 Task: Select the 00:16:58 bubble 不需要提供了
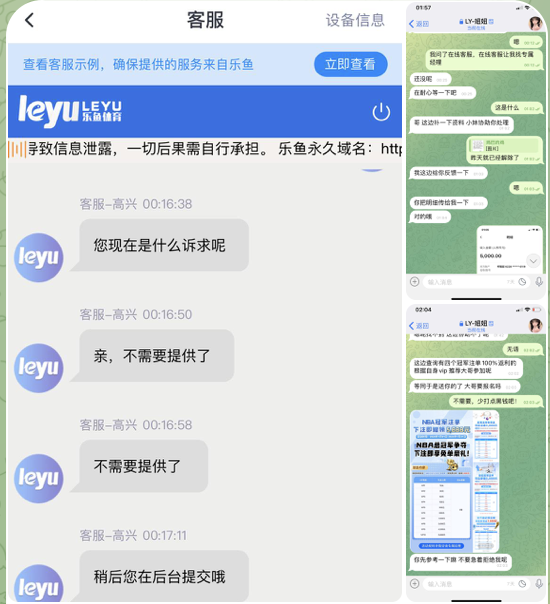click(x=139, y=466)
